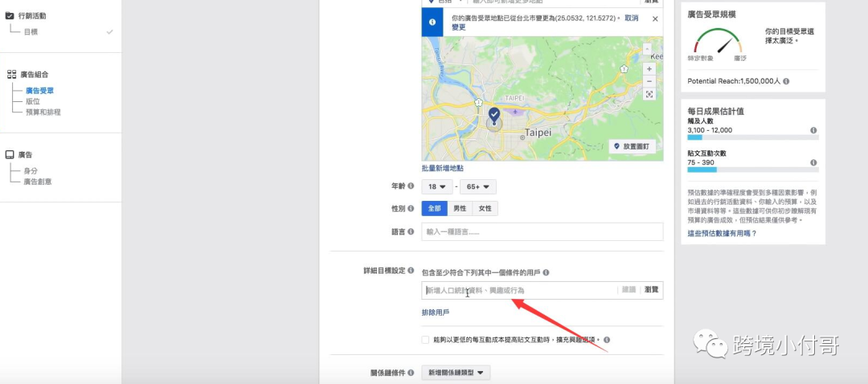868x384 pixels.
Task: Click the 輸入一種語言 input field
Action: click(x=542, y=232)
